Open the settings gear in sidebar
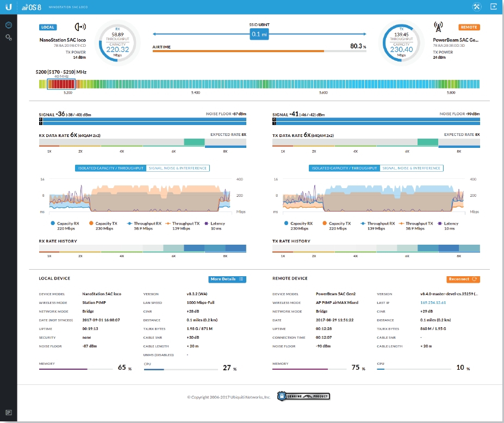 pos(9,37)
